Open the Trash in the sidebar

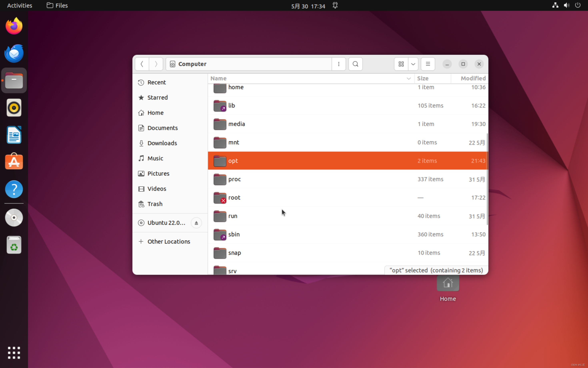(x=155, y=204)
